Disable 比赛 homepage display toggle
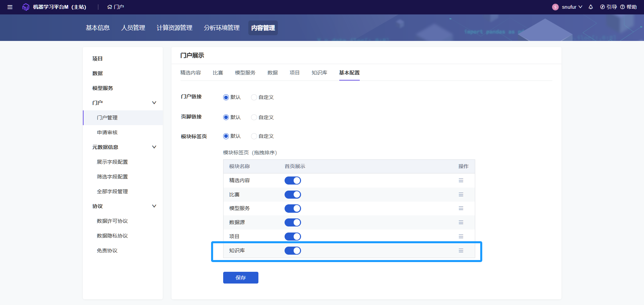The height and width of the screenshot is (305, 644). (293, 195)
